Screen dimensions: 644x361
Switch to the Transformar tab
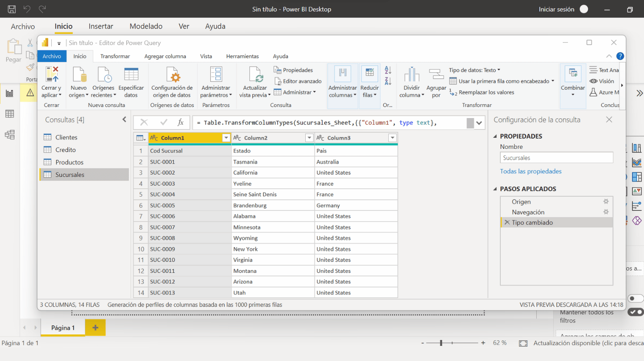(x=115, y=56)
